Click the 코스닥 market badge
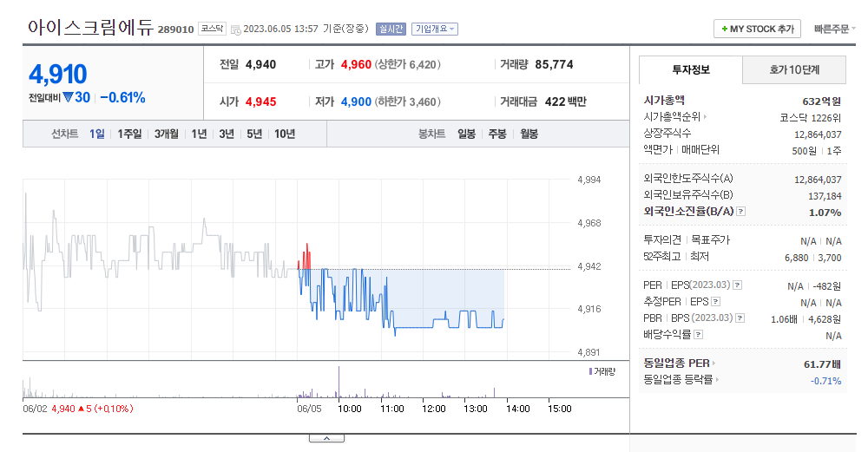 pos(212,29)
